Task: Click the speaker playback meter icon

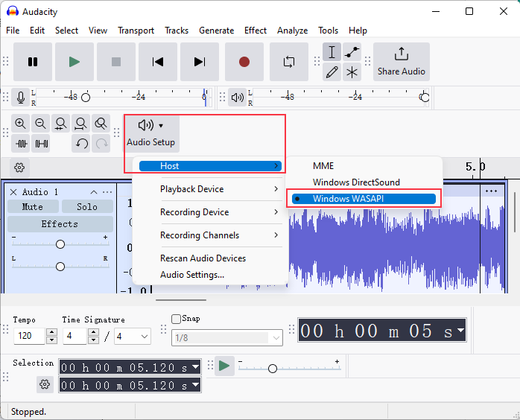Action: [x=237, y=97]
